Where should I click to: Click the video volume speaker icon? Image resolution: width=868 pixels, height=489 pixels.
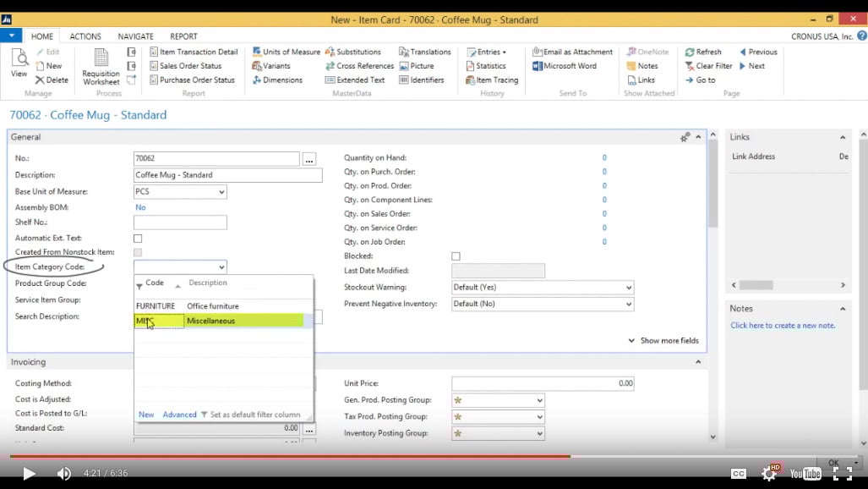(63, 474)
